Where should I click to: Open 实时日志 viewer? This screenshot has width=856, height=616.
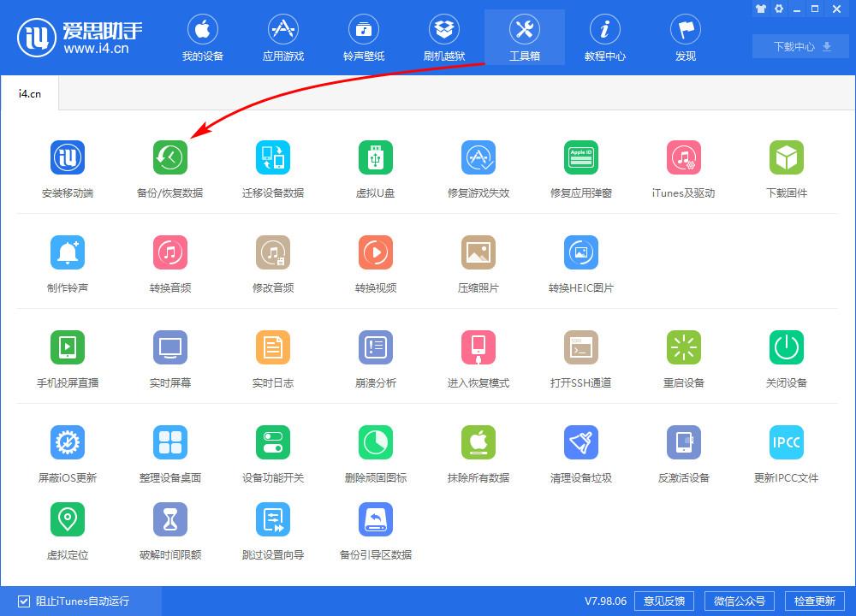click(273, 347)
